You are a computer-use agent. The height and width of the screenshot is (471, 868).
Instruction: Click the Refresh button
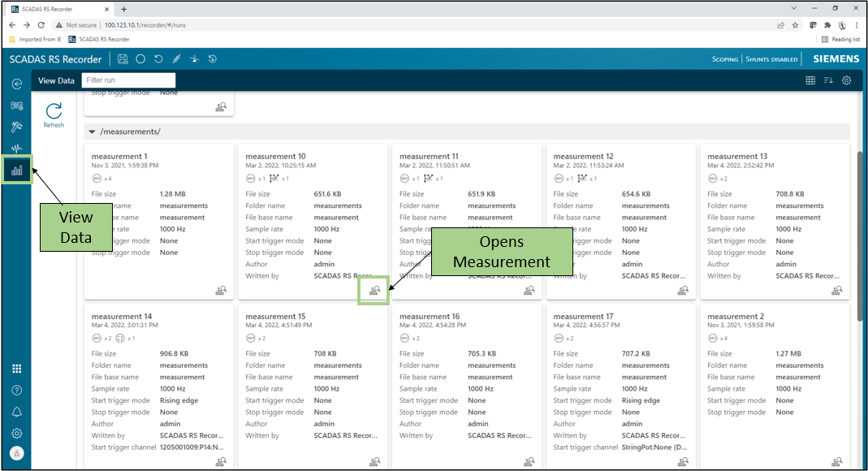[x=54, y=115]
